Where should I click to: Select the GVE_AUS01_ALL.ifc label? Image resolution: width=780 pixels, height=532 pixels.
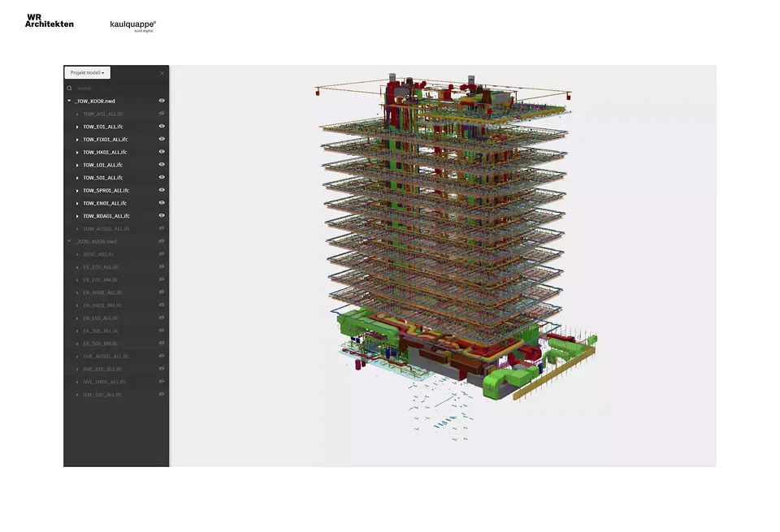106,357
